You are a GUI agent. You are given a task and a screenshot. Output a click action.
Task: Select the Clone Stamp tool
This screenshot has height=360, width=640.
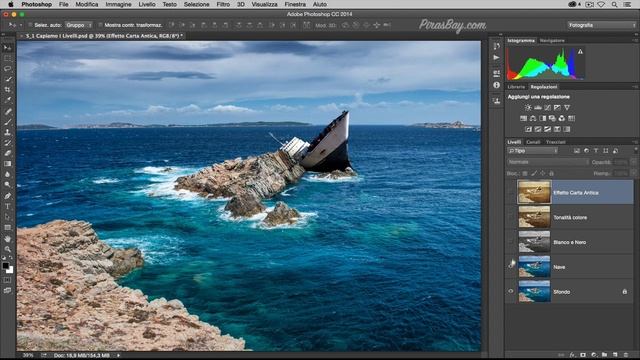[x=7, y=132]
